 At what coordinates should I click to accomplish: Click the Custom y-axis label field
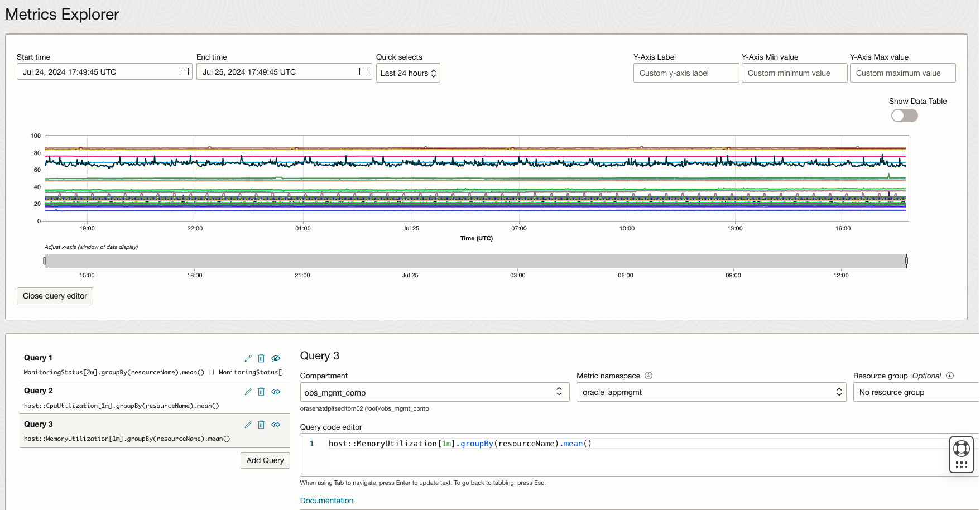click(686, 73)
